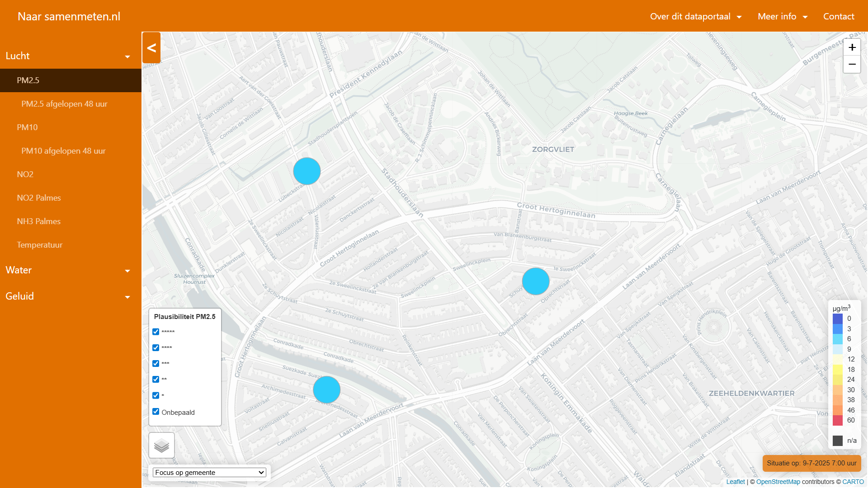Open the Contact page
The width and height of the screenshot is (868, 488).
839,17
